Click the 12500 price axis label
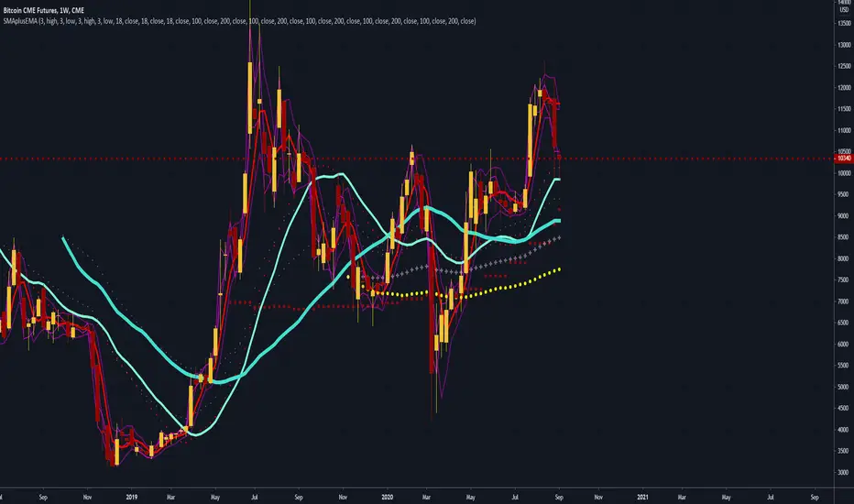Viewport: 854px width, 504px height. pos(844,67)
